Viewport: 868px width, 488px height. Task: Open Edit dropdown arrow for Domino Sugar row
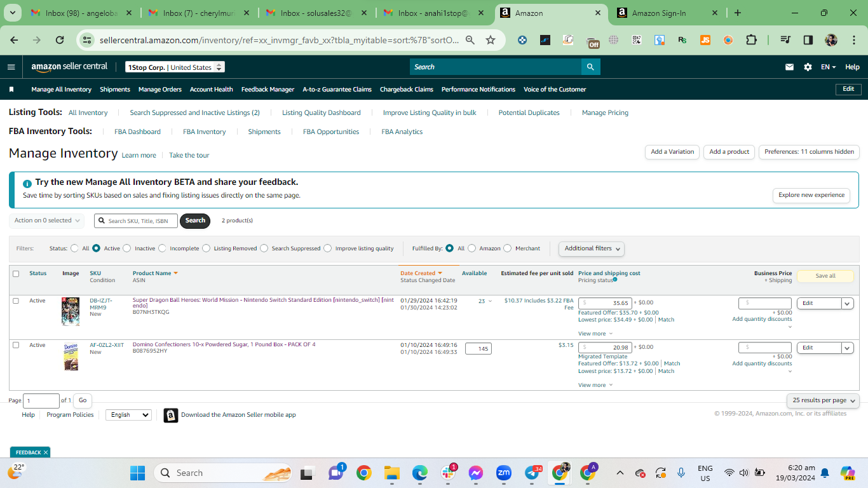coord(848,348)
